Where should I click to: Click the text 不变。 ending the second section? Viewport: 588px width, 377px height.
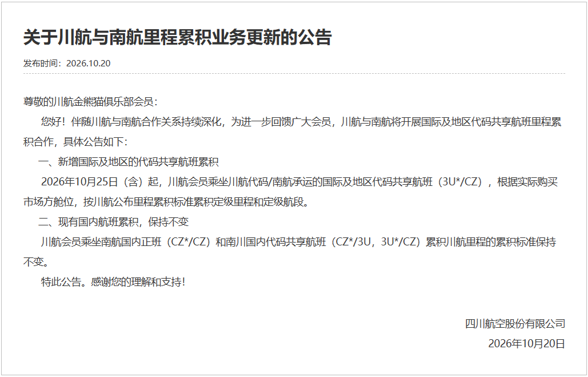[36, 261]
